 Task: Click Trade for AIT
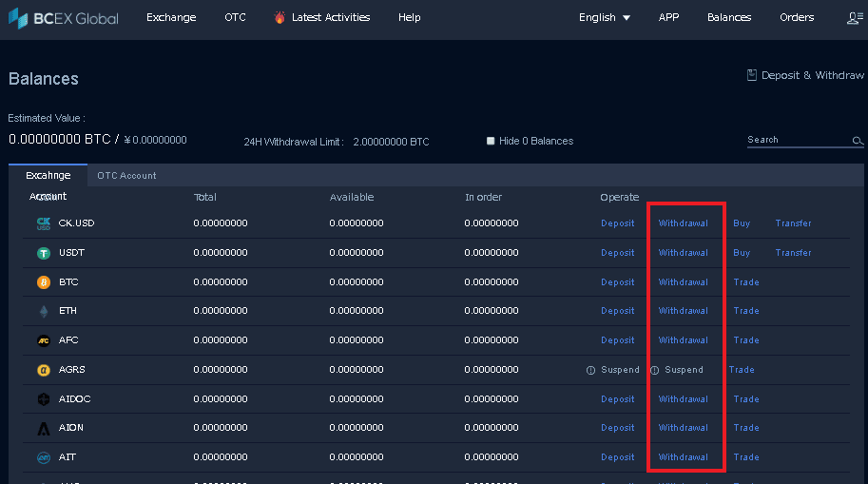[x=746, y=456]
